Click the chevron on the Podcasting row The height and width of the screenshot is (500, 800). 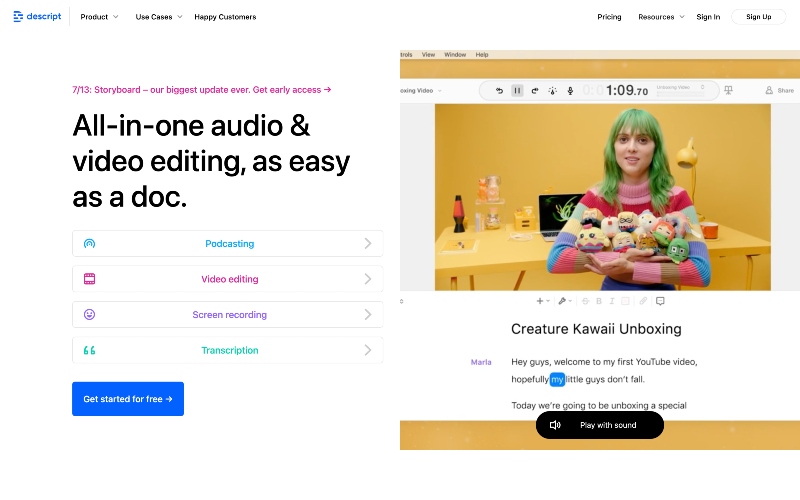[x=368, y=243]
